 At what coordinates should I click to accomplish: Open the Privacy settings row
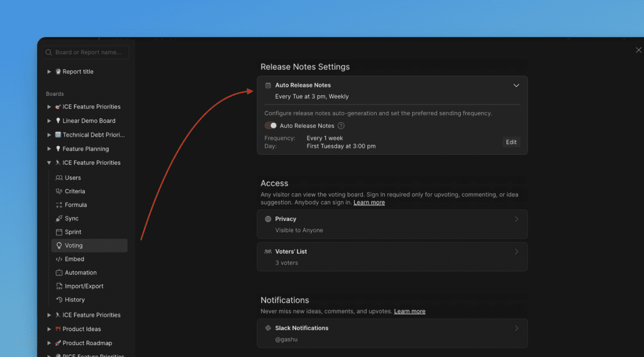click(392, 224)
